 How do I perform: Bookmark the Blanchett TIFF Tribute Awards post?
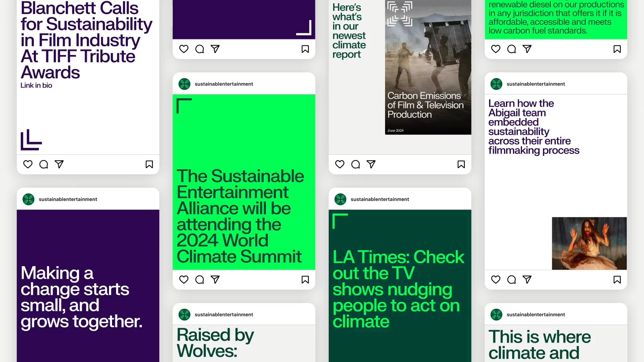149,164
